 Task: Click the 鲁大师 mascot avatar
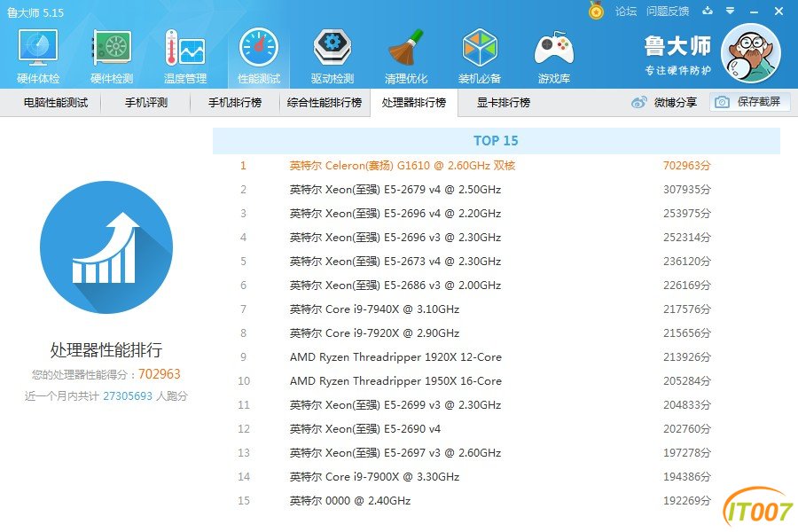[751, 53]
